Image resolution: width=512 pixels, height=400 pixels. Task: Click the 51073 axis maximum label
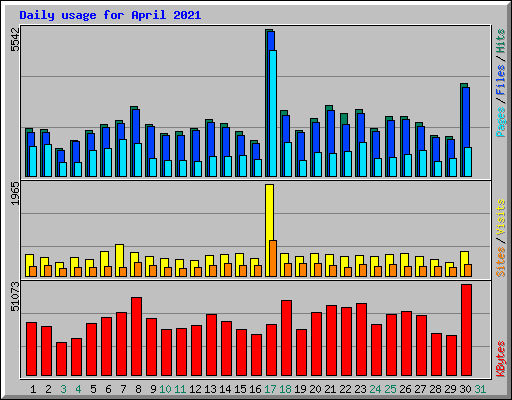coord(15,296)
